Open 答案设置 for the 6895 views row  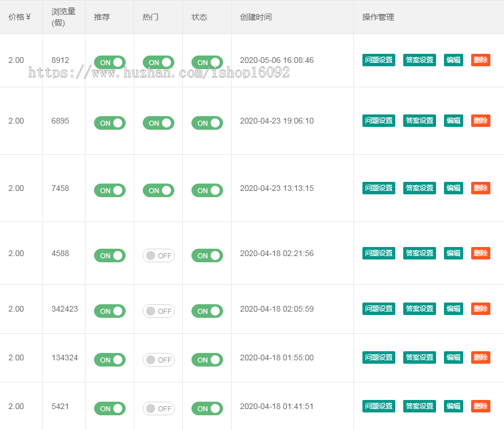point(419,121)
